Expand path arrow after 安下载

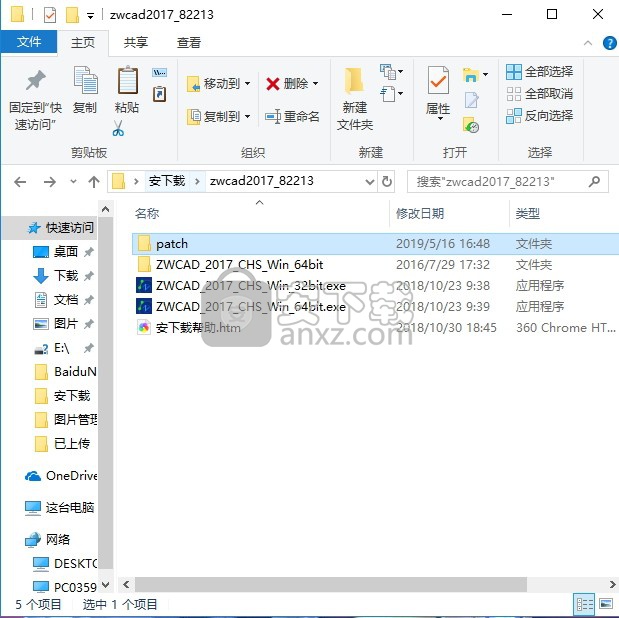[197, 182]
